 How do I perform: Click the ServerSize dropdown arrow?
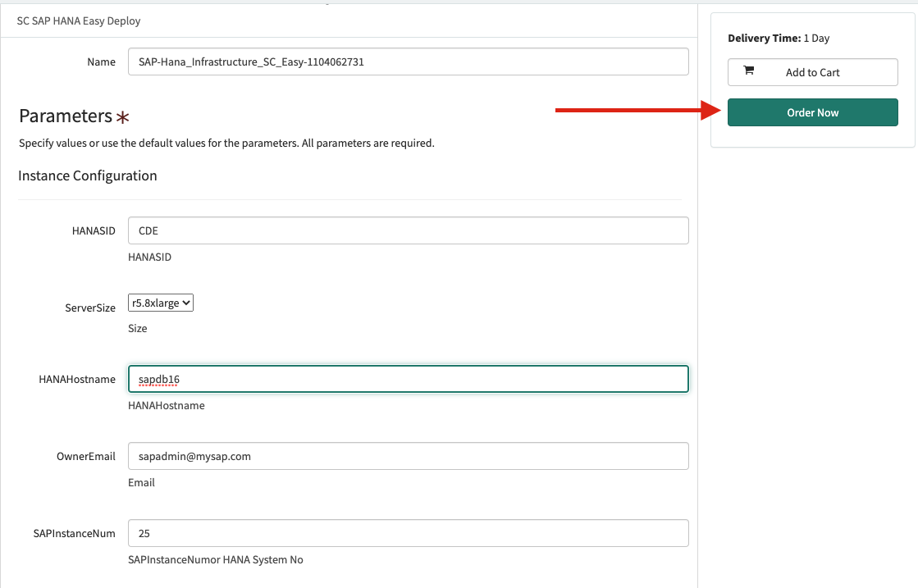point(186,302)
